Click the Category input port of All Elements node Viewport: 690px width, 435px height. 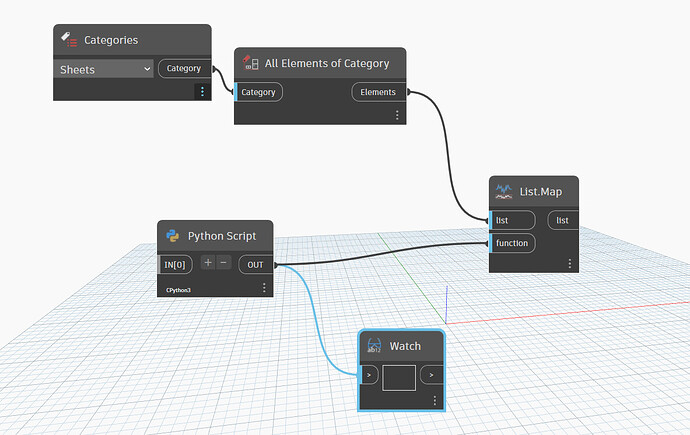[x=258, y=92]
